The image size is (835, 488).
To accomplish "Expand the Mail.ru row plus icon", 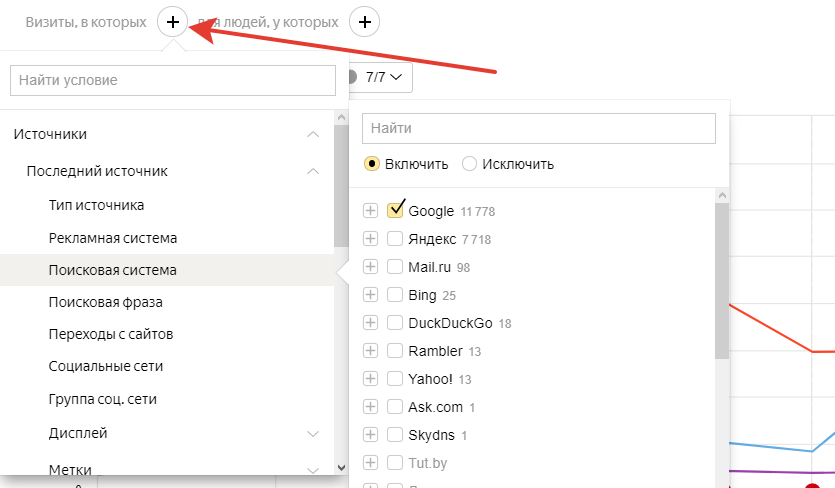I will point(370,267).
